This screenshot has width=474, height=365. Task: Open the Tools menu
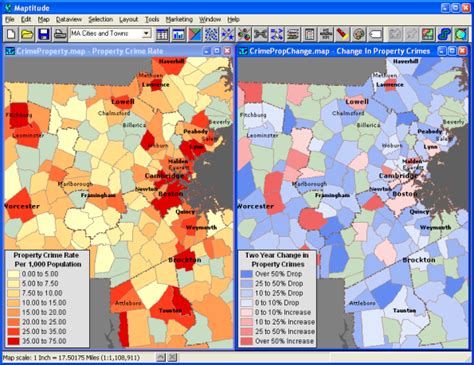tap(152, 19)
